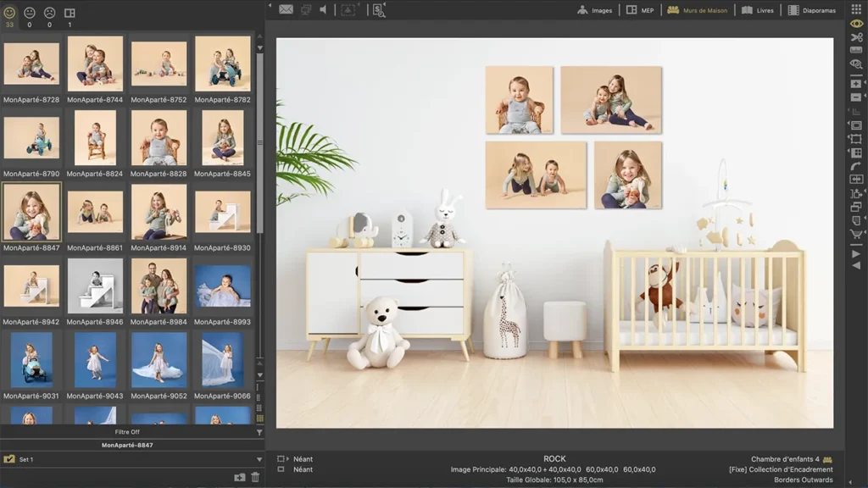
Task: Select the sad smiley rating filter
Action: point(49,13)
